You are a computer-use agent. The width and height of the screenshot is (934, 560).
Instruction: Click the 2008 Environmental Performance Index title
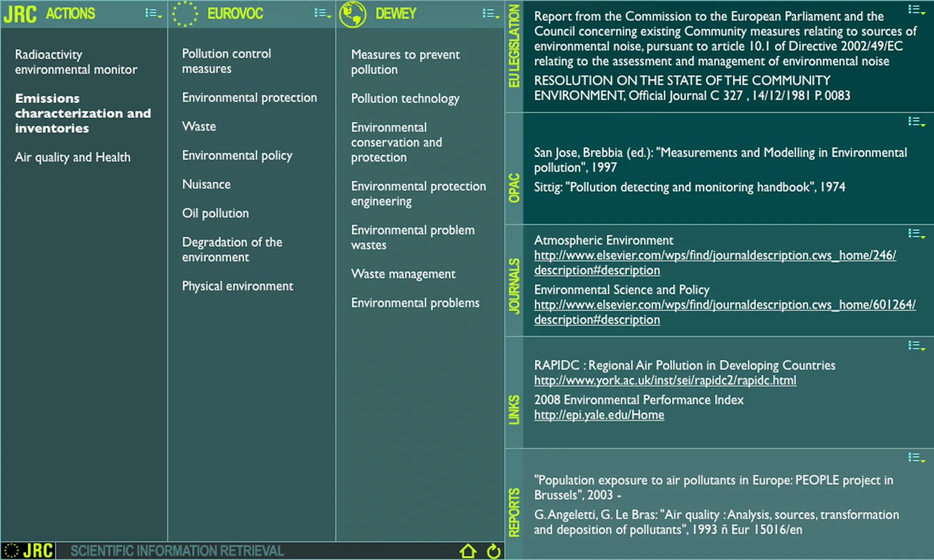click(x=638, y=400)
